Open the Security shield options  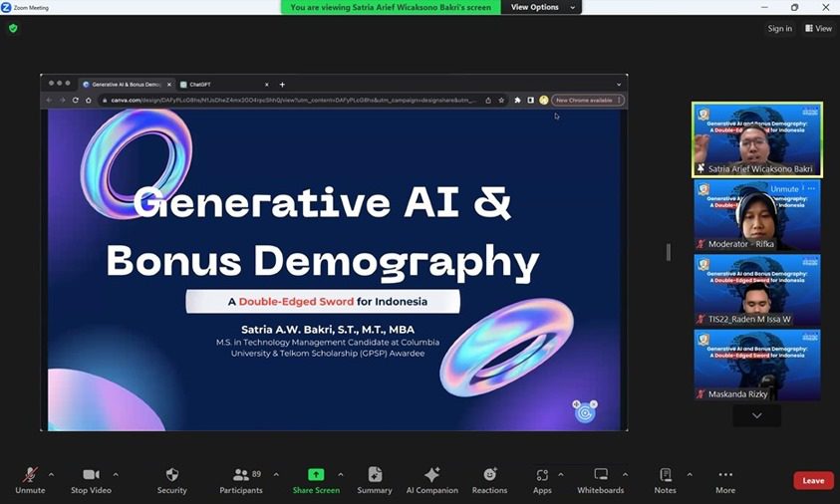[x=172, y=480]
